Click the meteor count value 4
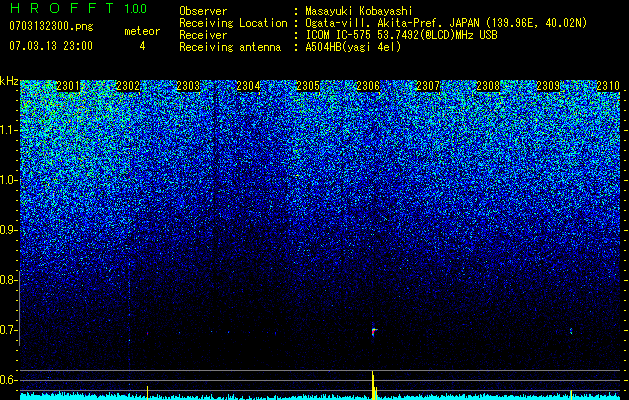 pyautogui.click(x=142, y=46)
